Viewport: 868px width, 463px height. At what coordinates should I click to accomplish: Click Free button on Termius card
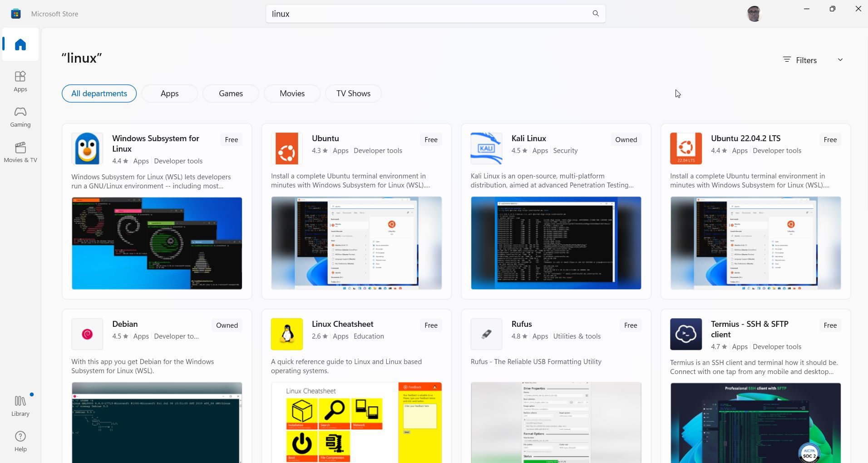click(830, 325)
